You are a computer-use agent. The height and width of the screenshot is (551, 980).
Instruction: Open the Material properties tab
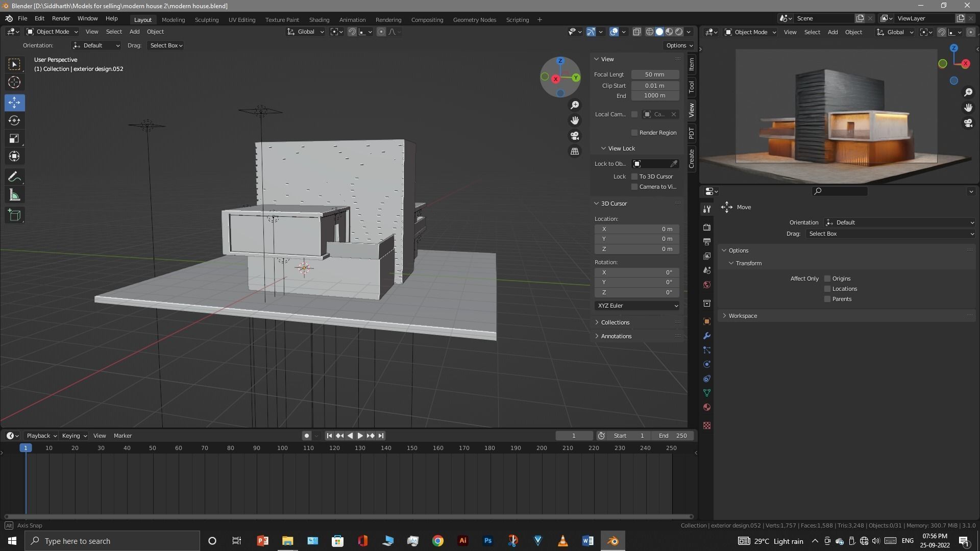(x=707, y=407)
